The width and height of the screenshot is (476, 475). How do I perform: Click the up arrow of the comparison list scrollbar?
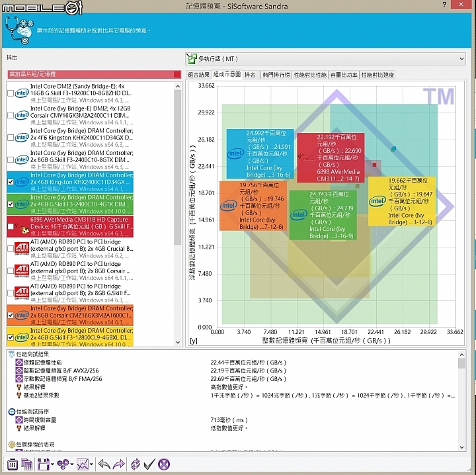click(178, 87)
